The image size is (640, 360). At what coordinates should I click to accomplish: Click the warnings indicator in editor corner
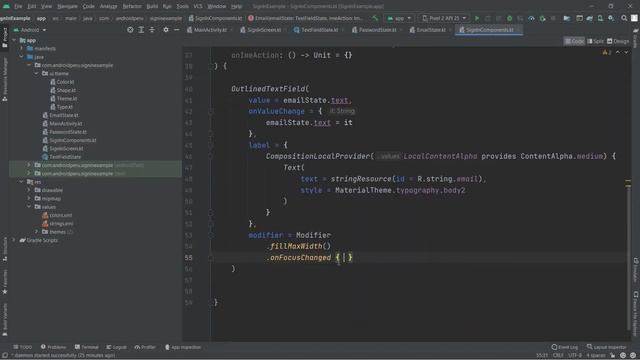pos(607,53)
